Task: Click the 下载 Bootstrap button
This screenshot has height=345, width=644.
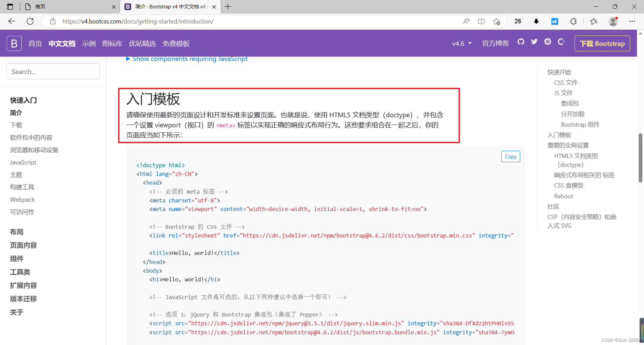Action: (602, 44)
